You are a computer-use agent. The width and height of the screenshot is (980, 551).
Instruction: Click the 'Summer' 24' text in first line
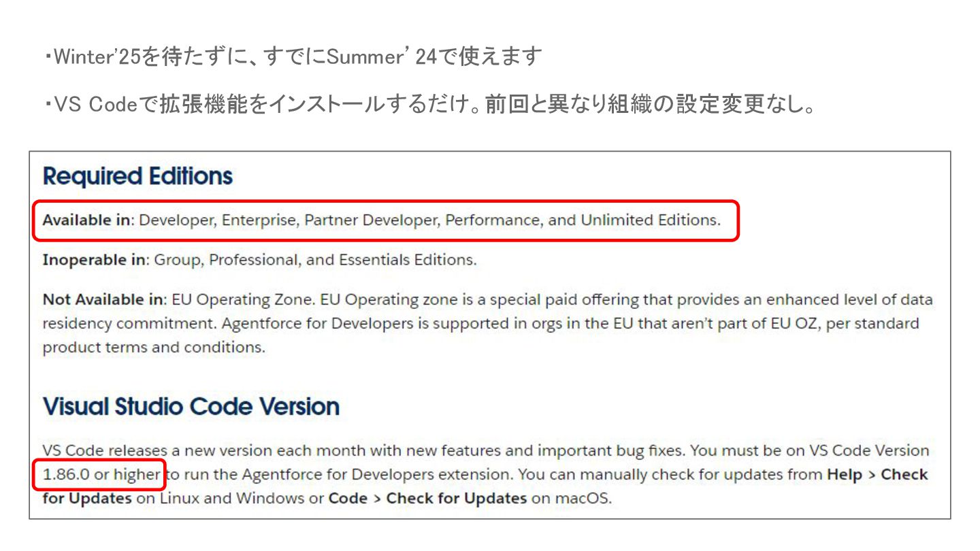point(381,57)
